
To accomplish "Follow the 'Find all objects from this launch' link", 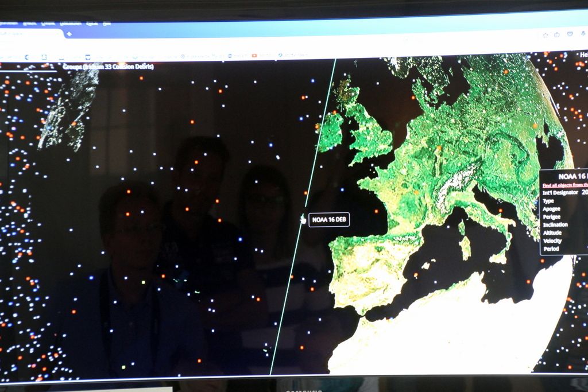I will tap(565, 185).
